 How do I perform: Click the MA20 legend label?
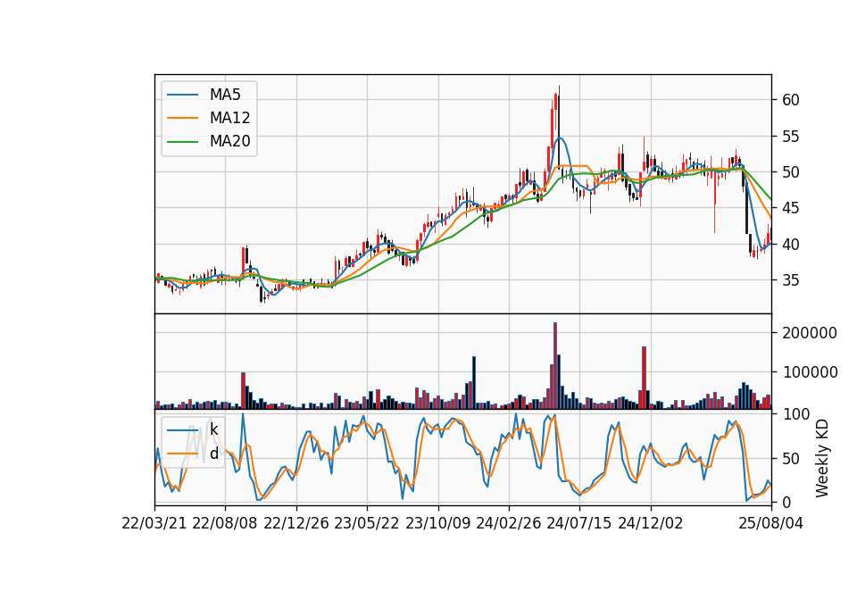pos(229,141)
